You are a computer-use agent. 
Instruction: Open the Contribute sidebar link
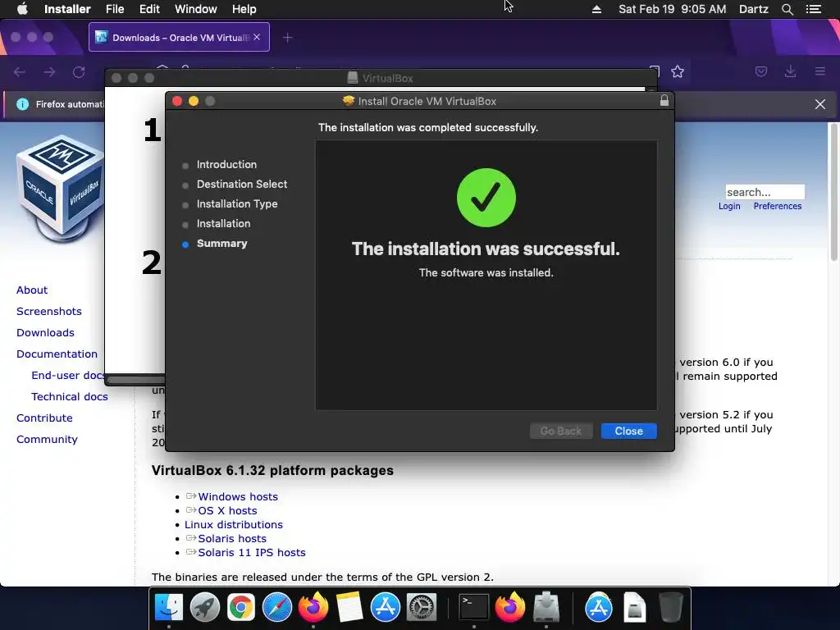point(44,418)
